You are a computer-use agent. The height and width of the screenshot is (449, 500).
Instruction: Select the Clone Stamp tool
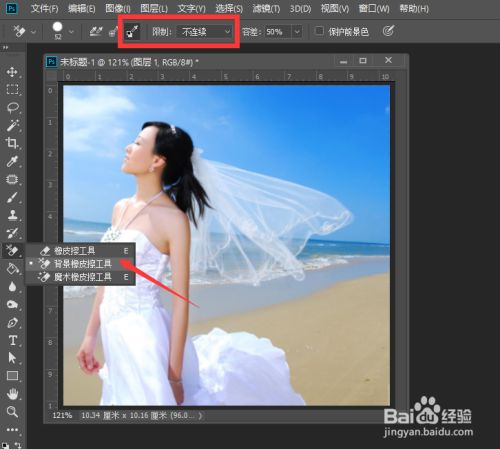coord(12,215)
